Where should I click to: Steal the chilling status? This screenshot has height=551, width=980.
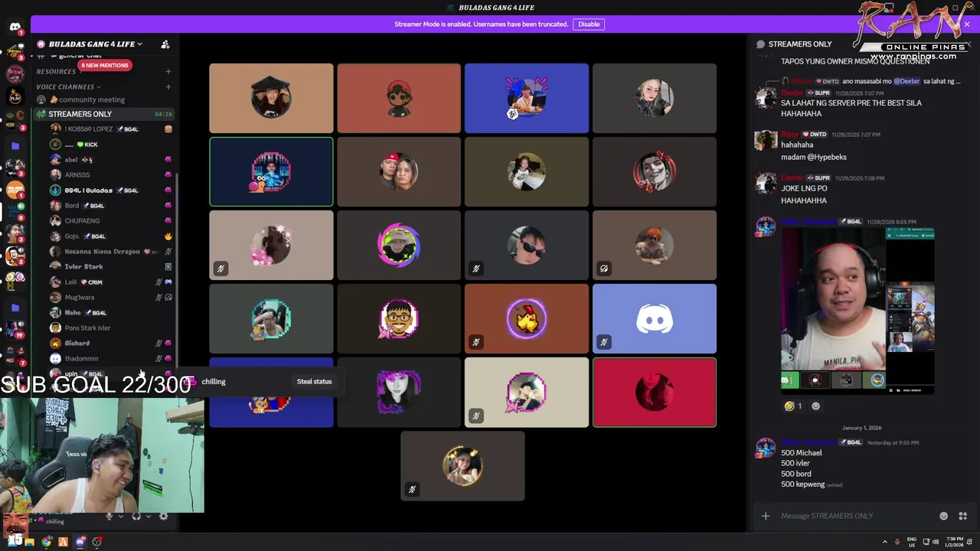click(x=314, y=381)
